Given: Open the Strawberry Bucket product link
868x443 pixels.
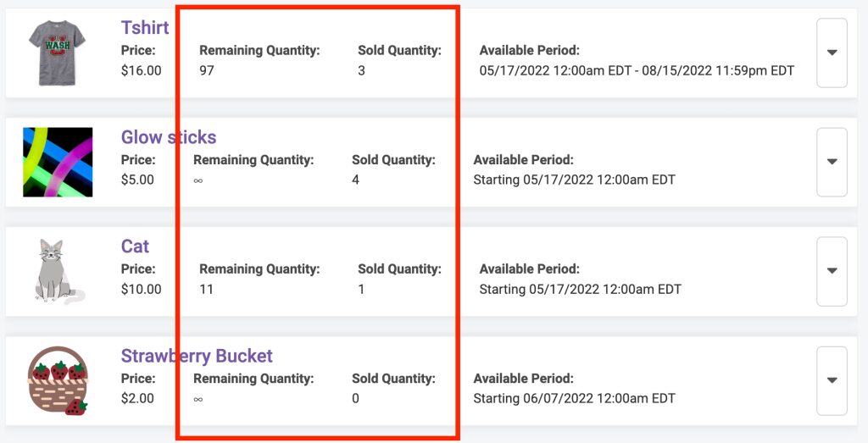Looking at the screenshot, I should click(x=197, y=356).
